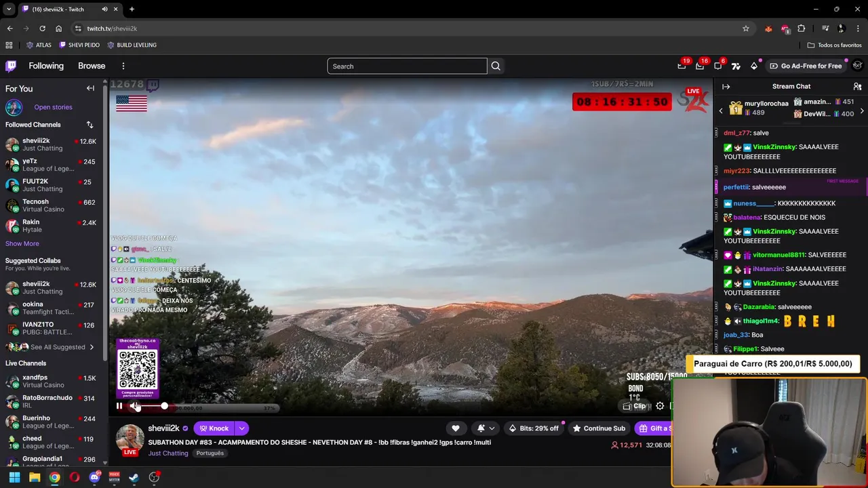
Task: Open the Following page
Action: tap(46, 66)
